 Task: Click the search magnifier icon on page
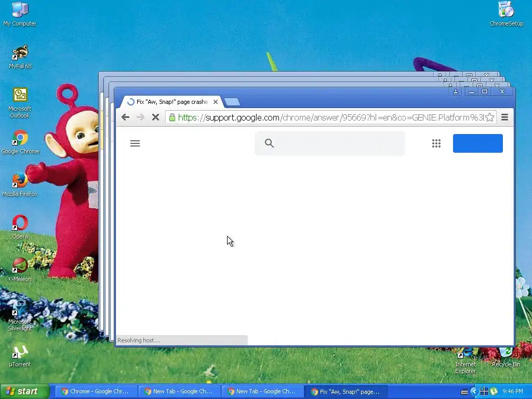pos(269,143)
